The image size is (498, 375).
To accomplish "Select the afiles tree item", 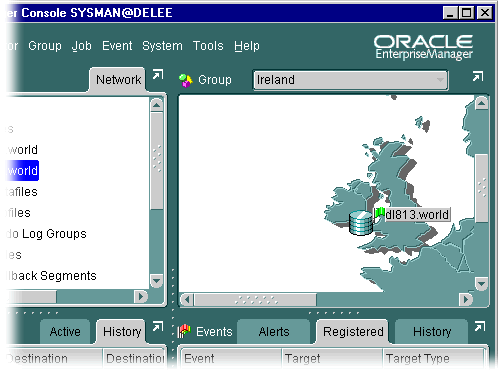I will click(x=22, y=192).
